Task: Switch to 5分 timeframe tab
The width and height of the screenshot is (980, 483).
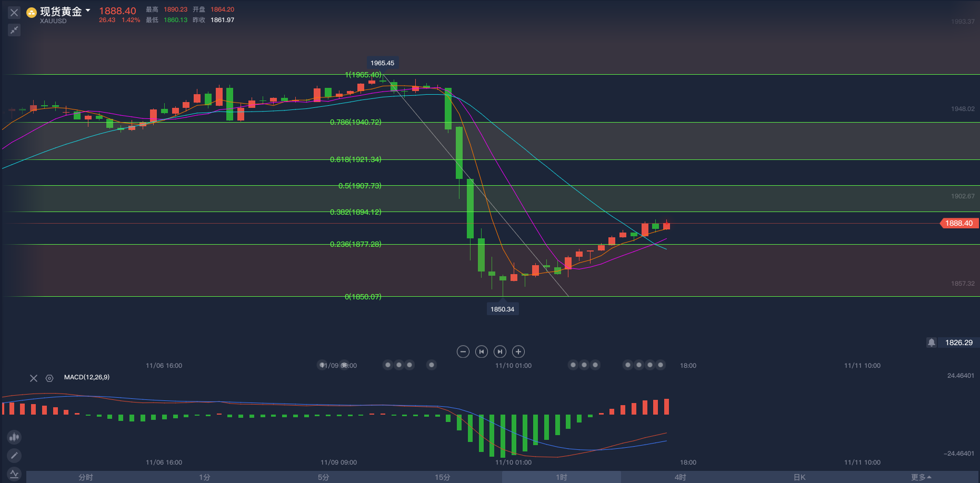Action: [324, 477]
